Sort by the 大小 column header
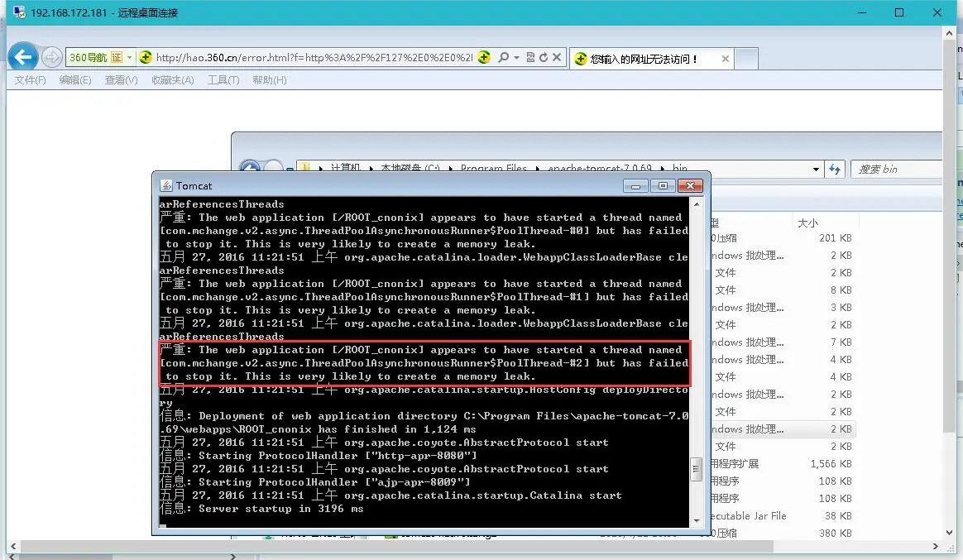This screenshot has width=963, height=560. [807, 223]
